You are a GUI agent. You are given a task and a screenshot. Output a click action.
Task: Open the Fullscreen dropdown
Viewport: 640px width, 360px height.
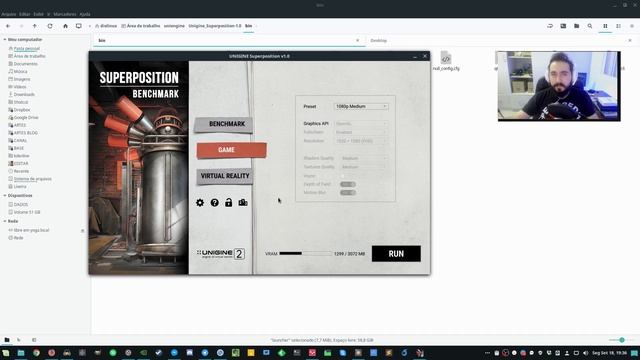click(x=361, y=132)
